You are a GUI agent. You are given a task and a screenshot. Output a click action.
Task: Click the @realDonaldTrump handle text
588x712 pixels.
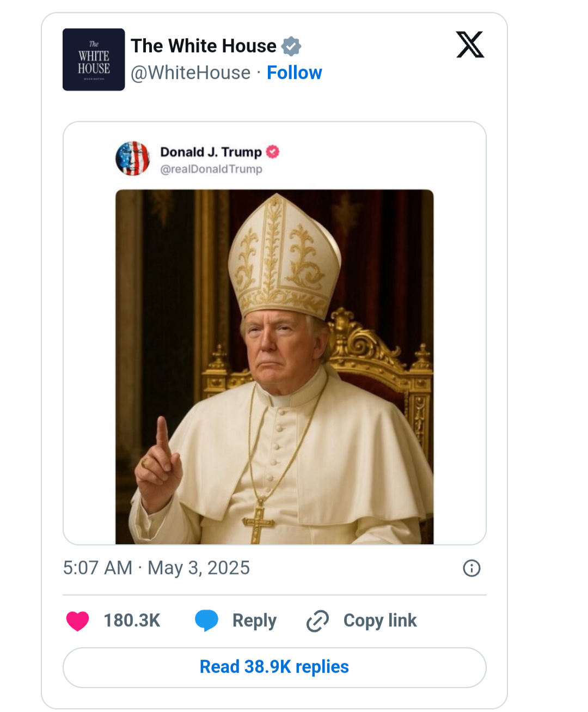[x=211, y=169]
